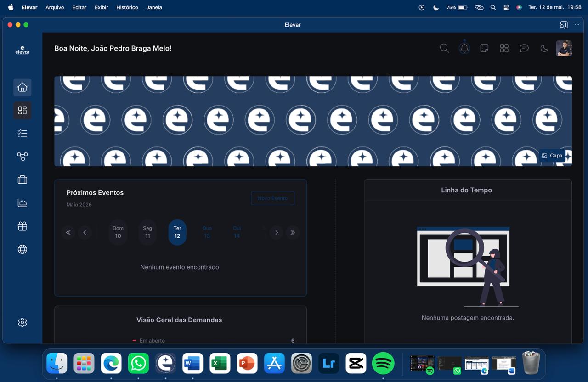Open Microsoft Edge from the Dock
Screen dimensions: 588x382
click(x=111, y=363)
